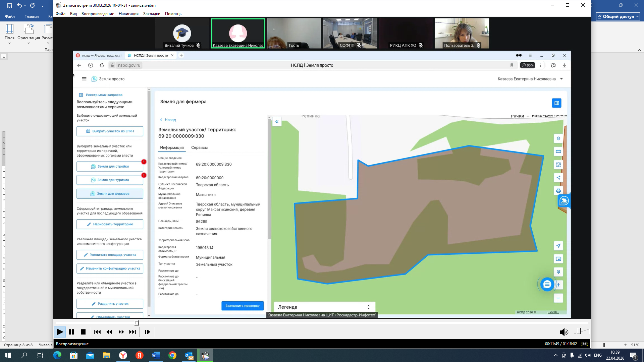644x362 pixels.
Task: Click the video seek slider handle
Action: pyautogui.click(x=137, y=323)
